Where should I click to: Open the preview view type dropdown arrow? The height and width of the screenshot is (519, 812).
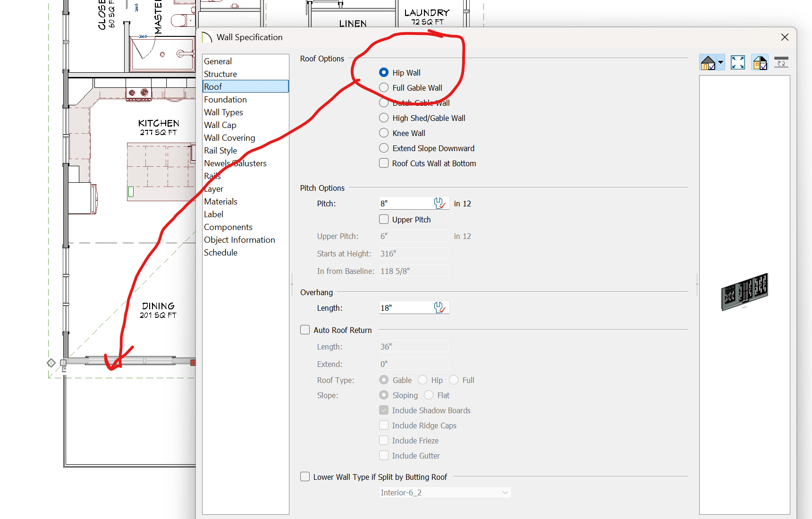coord(720,62)
